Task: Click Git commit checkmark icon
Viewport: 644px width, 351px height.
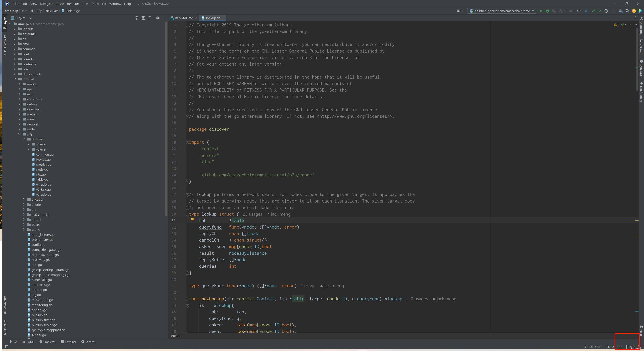Action: 593,11
